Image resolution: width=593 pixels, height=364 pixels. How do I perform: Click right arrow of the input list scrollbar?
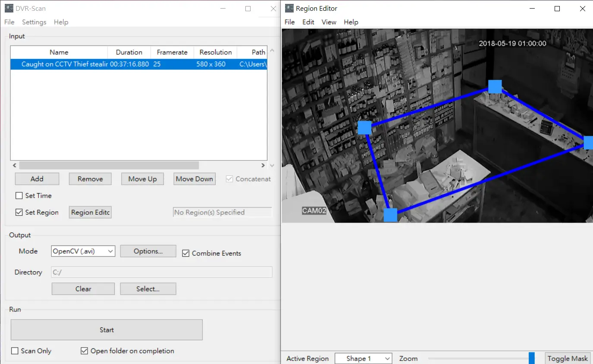(263, 166)
